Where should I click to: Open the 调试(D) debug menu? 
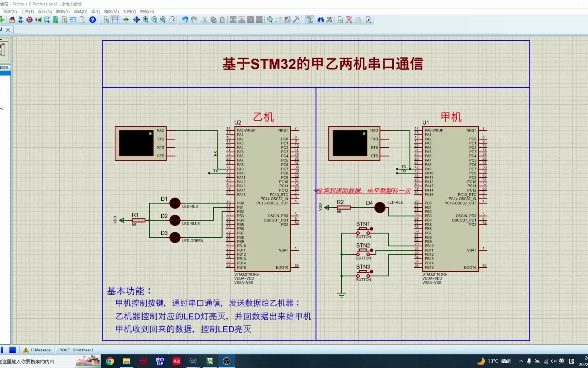click(80, 11)
